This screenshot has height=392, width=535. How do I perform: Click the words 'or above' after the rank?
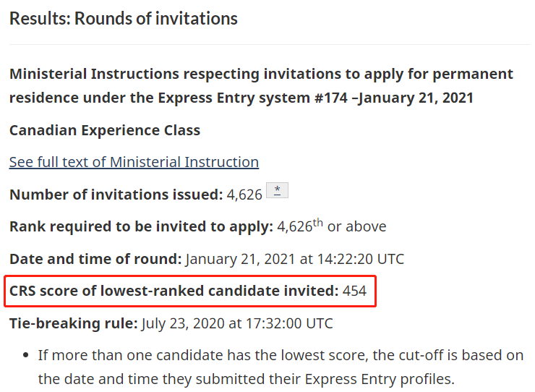click(x=357, y=226)
